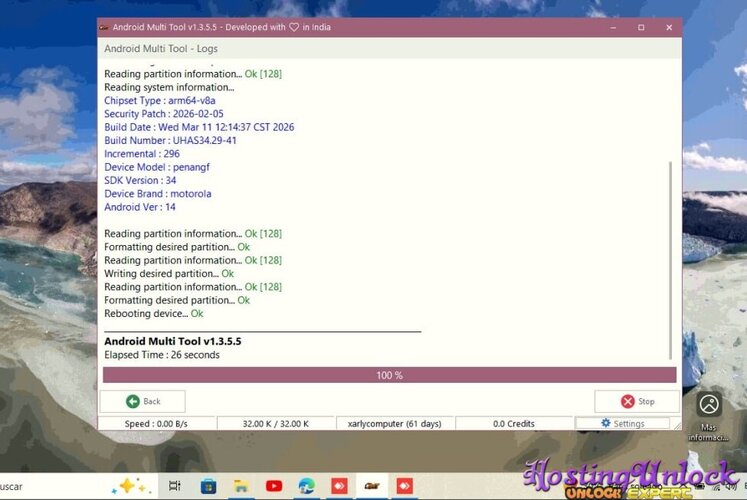Click the Elapsed Time : 26 seconds line

[x=162, y=355]
